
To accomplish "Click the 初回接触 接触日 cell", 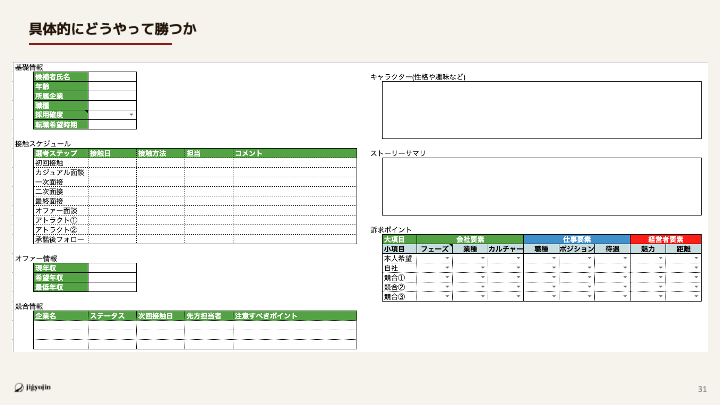I will (x=112, y=163).
